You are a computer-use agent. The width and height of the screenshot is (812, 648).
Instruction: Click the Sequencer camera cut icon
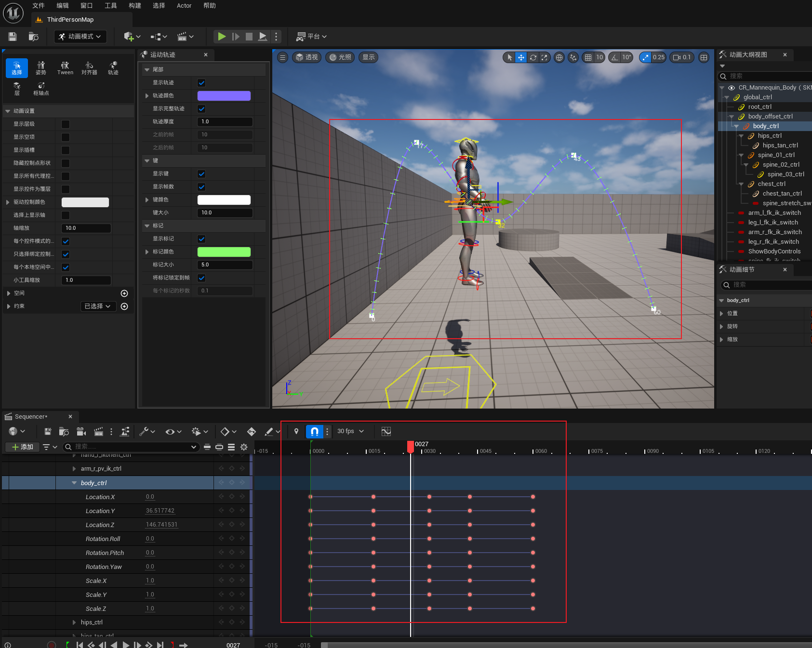point(81,432)
